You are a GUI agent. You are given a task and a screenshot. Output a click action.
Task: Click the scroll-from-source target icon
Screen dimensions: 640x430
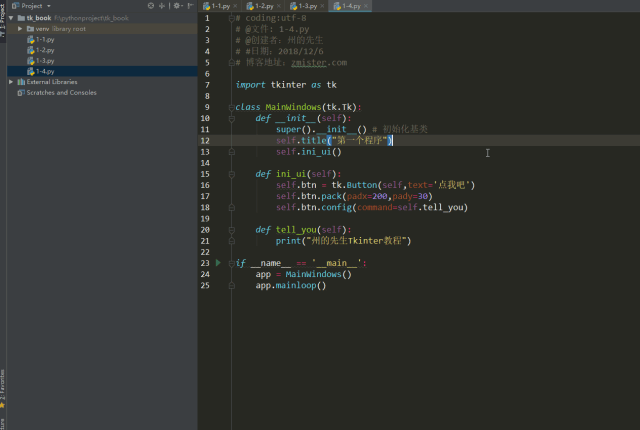[151, 6]
